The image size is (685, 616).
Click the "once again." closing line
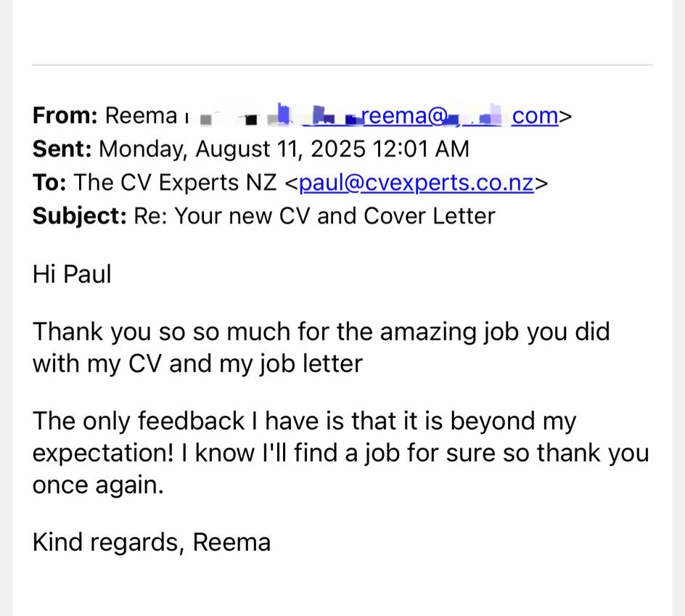[x=98, y=485]
